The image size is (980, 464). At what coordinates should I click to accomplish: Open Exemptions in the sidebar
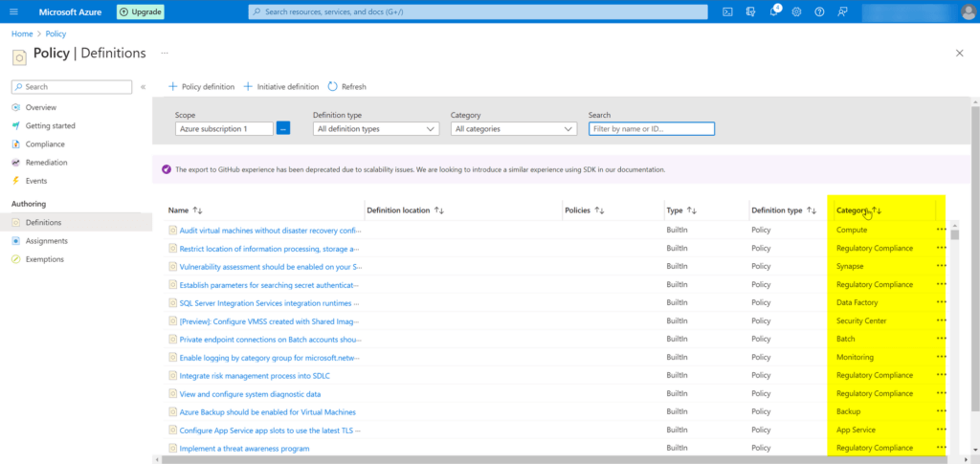click(x=44, y=259)
